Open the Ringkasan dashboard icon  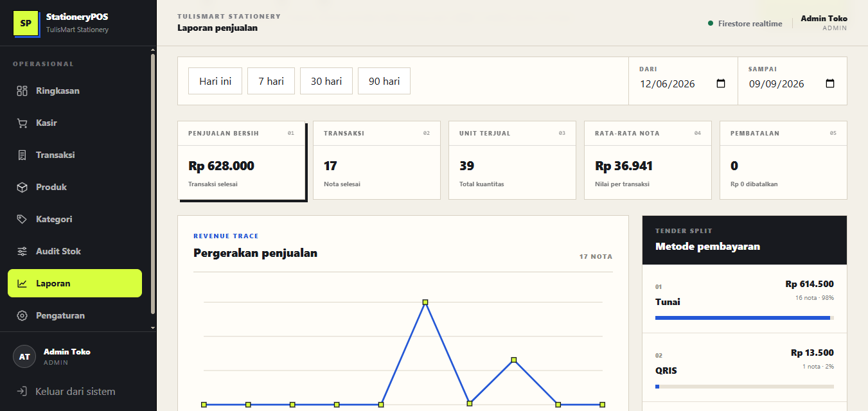pyautogui.click(x=22, y=91)
